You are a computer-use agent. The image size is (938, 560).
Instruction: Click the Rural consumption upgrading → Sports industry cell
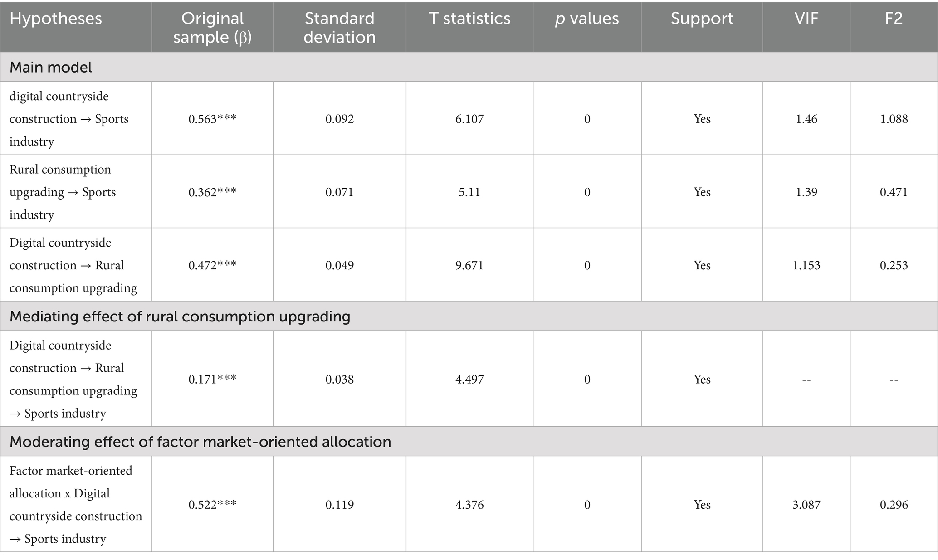pyautogui.click(x=63, y=192)
